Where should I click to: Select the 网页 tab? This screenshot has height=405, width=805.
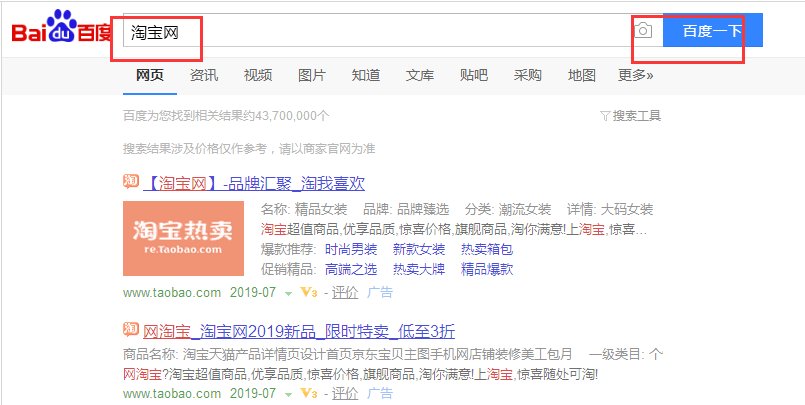[x=150, y=75]
